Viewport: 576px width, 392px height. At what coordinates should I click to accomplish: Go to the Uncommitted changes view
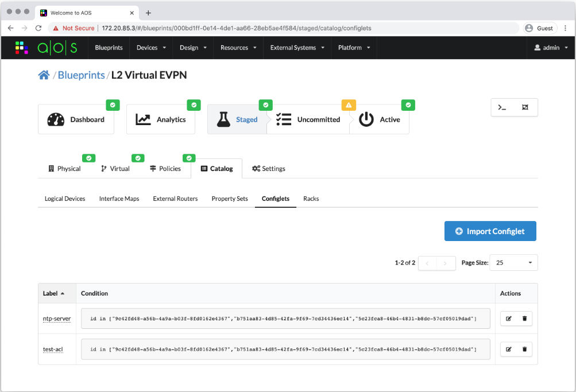308,119
